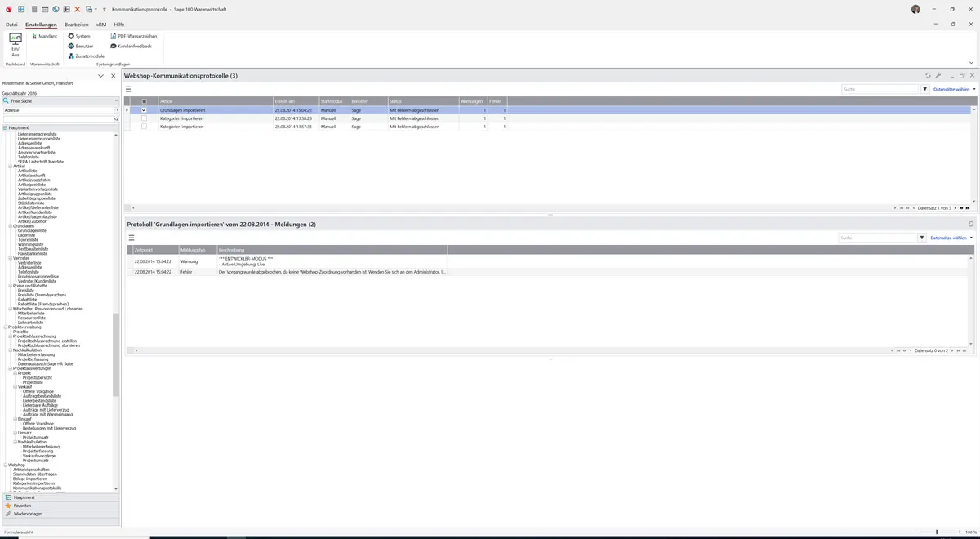Screen dimensions: 980x539
Task: Open the Bearbeiten tab
Action: coord(77,24)
